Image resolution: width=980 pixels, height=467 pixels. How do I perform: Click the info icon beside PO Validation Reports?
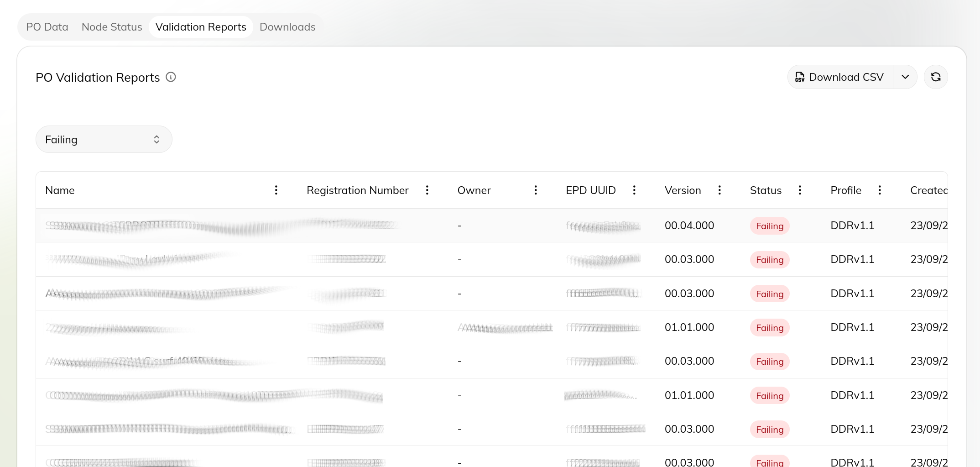click(171, 77)
